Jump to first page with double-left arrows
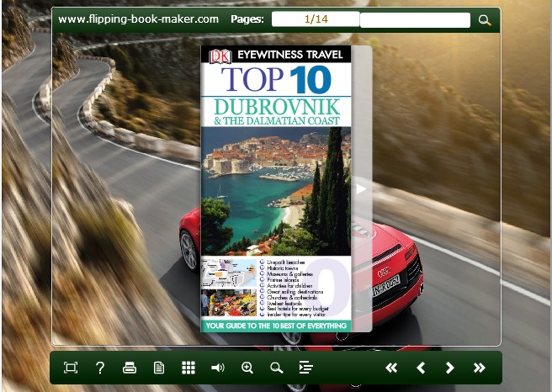Viewport: 552px width, 392px height. [x=391, y=368]
